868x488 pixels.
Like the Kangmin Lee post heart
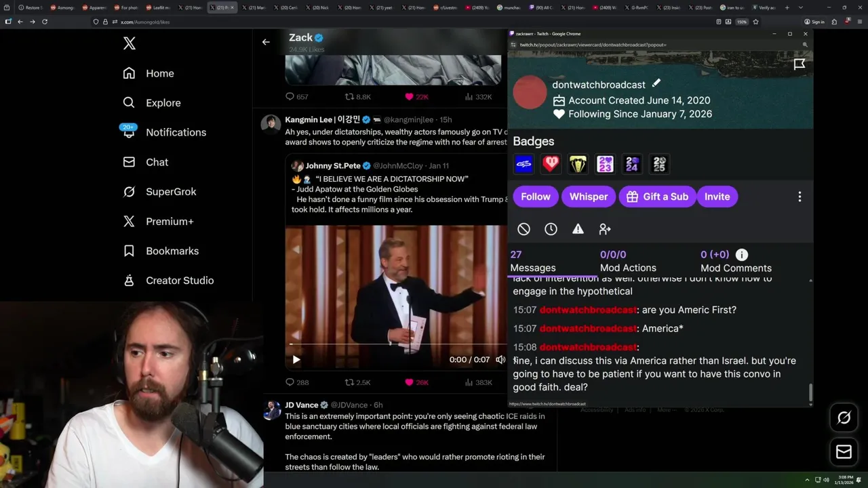point(409,382)
